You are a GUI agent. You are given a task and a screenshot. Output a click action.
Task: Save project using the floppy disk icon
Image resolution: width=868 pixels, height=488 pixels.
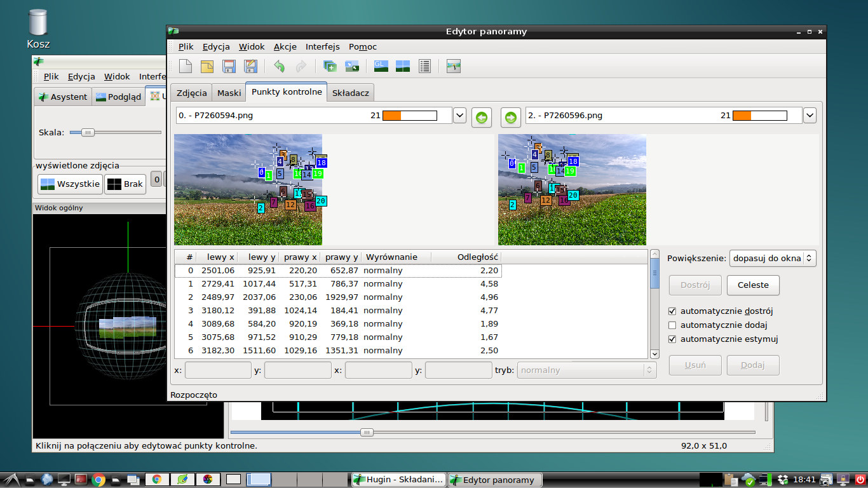229,66
